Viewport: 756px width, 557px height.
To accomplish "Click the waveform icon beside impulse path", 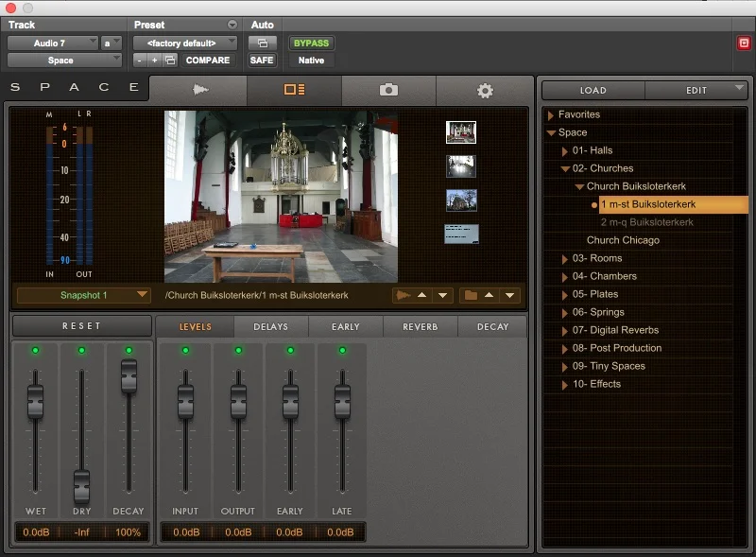I will pos(404,295).
